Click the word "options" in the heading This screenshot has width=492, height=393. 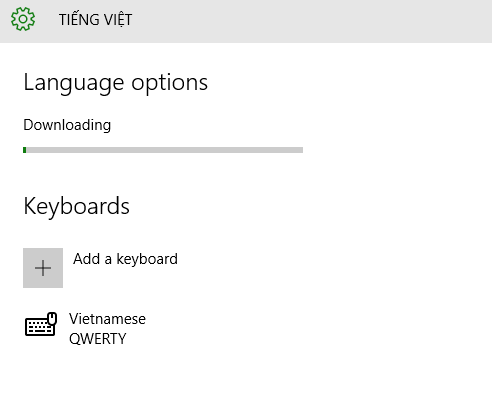click(x=169, y=83)
